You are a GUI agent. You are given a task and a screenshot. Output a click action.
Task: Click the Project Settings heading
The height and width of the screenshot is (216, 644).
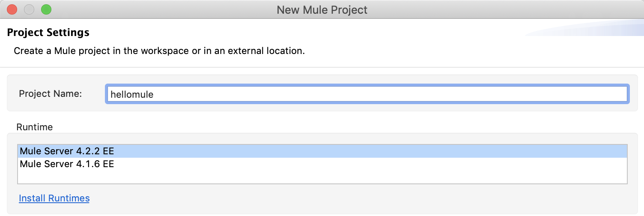click(x=48, y=33)
